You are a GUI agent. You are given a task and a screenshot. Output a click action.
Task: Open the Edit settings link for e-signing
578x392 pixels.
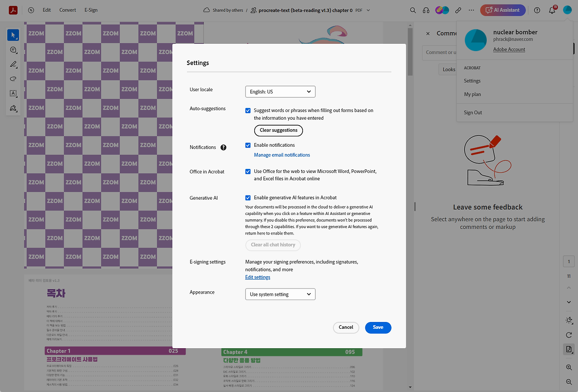[x=258, y=277]
